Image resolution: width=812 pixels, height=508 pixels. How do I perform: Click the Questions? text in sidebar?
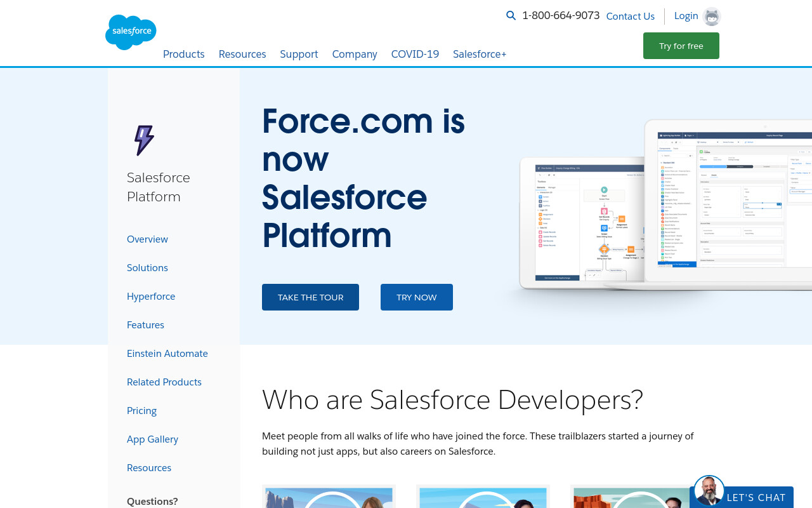pos(152,501)
